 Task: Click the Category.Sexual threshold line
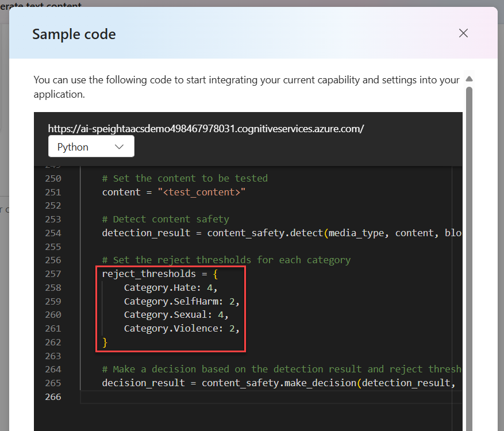coord(176,315)
